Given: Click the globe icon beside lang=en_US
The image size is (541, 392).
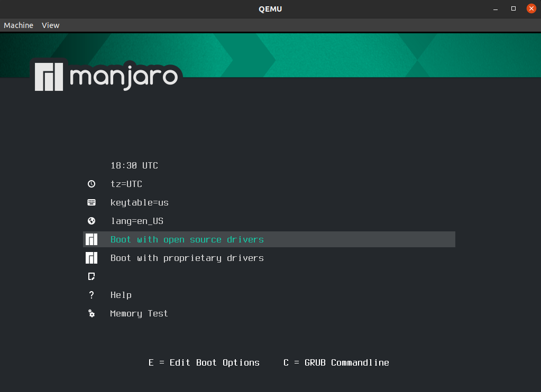Looking at the screenshot, I should (91, 221).
